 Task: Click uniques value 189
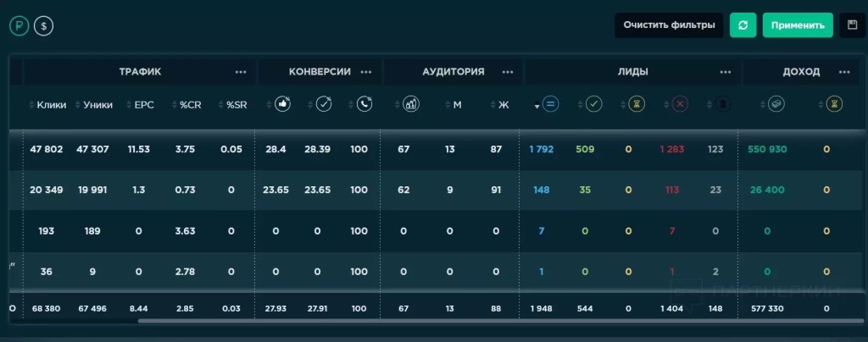92,231
